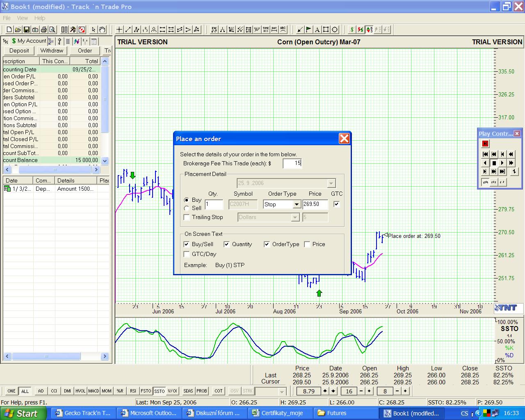Uncheck the GTC checkbox next to the price
The height and width of the screenshot is (420, 525).
(x=337, y=204)
